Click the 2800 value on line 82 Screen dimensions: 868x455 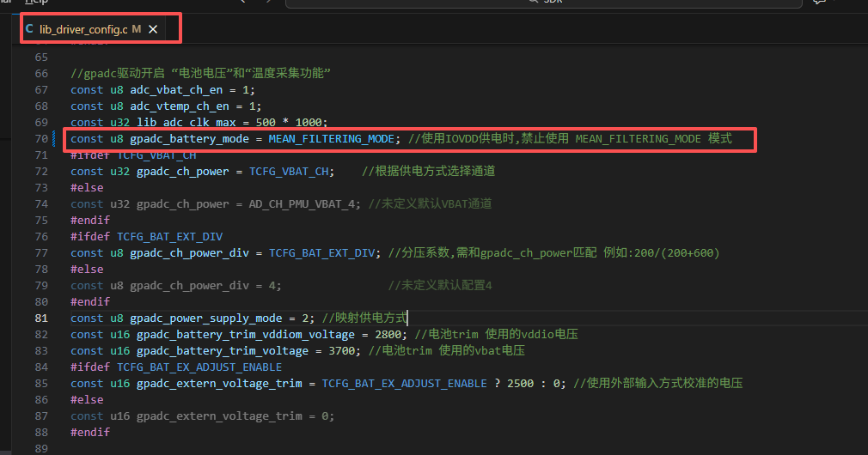point(388,335)
